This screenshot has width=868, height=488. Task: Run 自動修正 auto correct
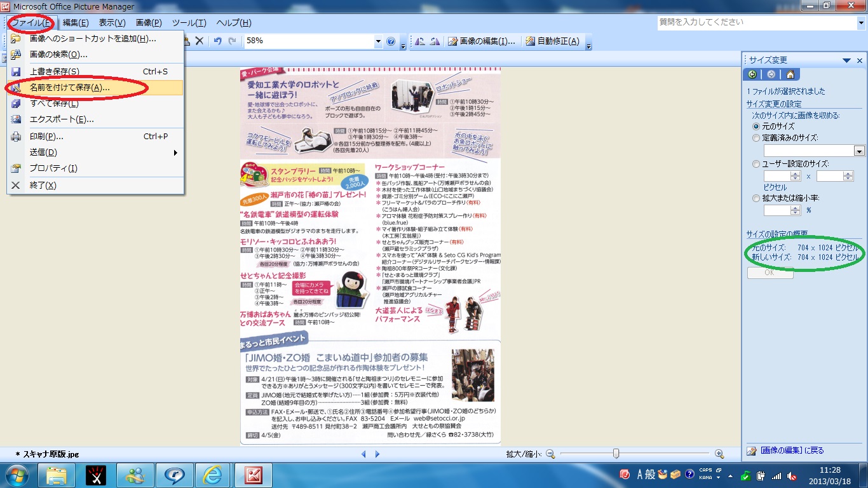[x=553, y=41]
